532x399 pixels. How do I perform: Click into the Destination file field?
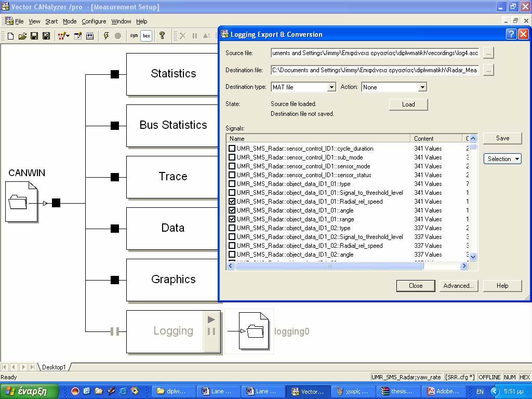[x=375, y=70]
